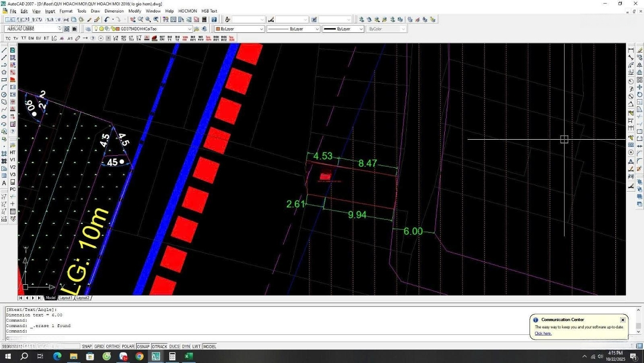The width and height of the screenshot is (644, 363).
Task: Toggle ORTHO mode in status bar
Action: click(x=113, y=346)
